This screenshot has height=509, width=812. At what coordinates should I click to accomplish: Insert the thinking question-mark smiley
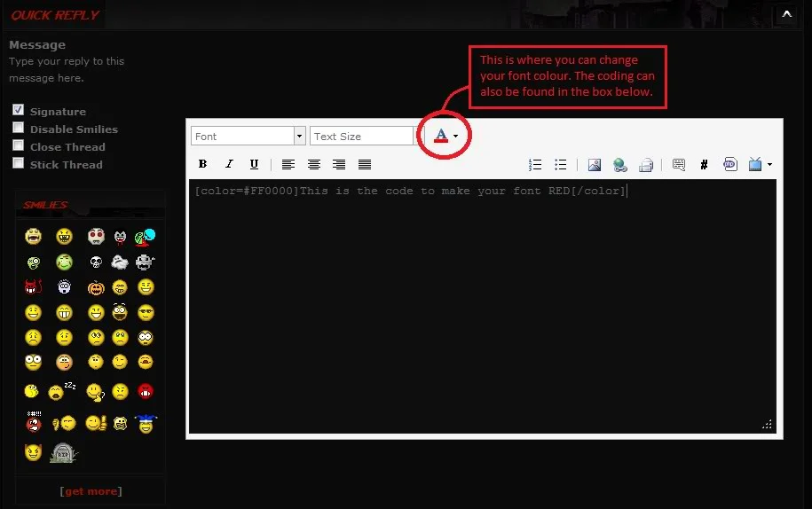(95, 393)
